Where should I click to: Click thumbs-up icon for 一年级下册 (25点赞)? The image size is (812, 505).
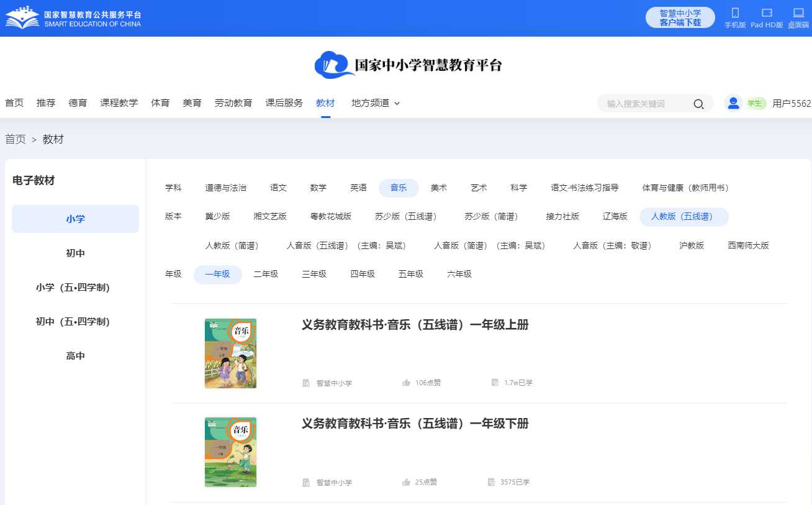click(406, 482)
